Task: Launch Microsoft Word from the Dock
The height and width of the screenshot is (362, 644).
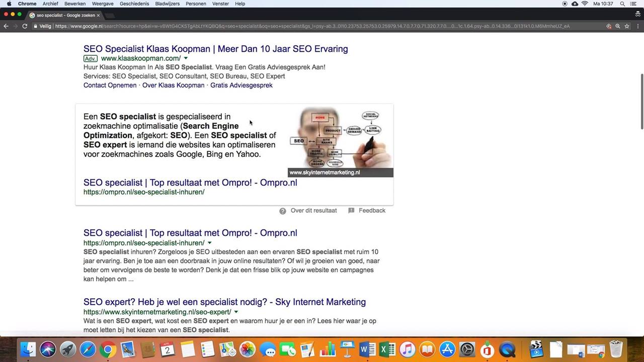Action: [367, 349]
